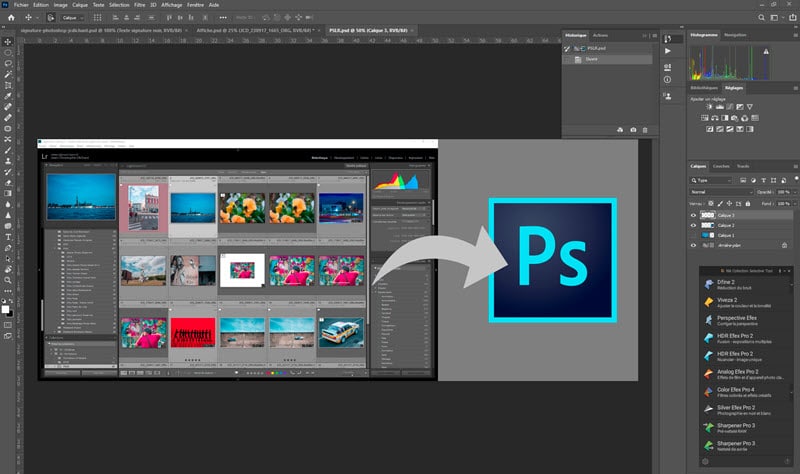This screenshot has width=800, height=474.
Task: Select the Eraser tool
Action: click(8, 183)
